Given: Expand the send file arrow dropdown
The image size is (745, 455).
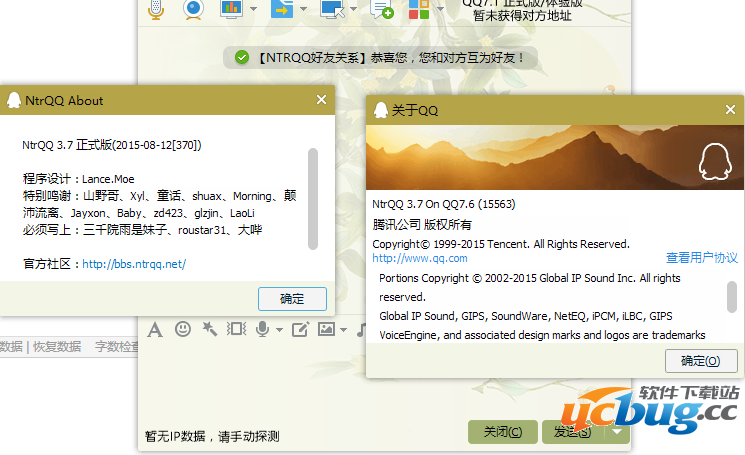Looking at the screenshot, I should click(303, 10).
